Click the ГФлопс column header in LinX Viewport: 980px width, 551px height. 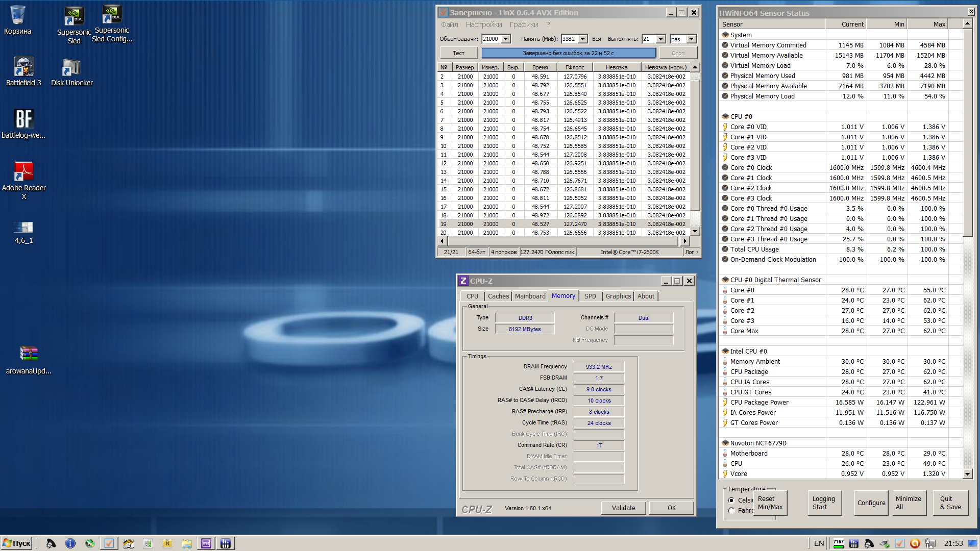click(x=575, y=67)
